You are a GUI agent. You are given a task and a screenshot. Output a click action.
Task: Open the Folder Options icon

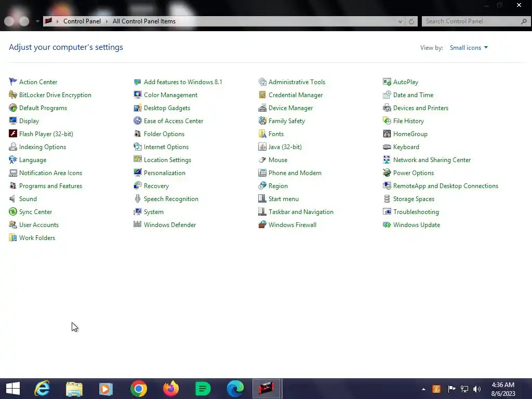pyautogui.click(x=137, y=134)
